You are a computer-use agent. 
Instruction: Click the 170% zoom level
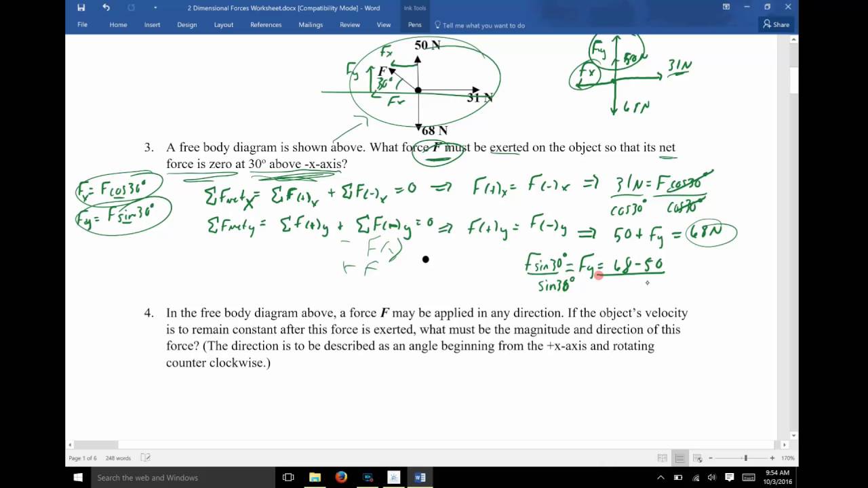788,458
